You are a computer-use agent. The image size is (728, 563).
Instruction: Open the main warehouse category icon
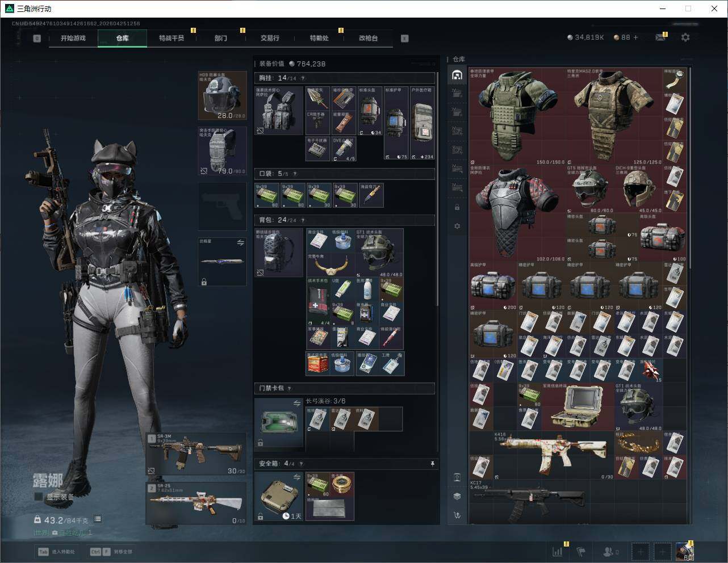457,75
